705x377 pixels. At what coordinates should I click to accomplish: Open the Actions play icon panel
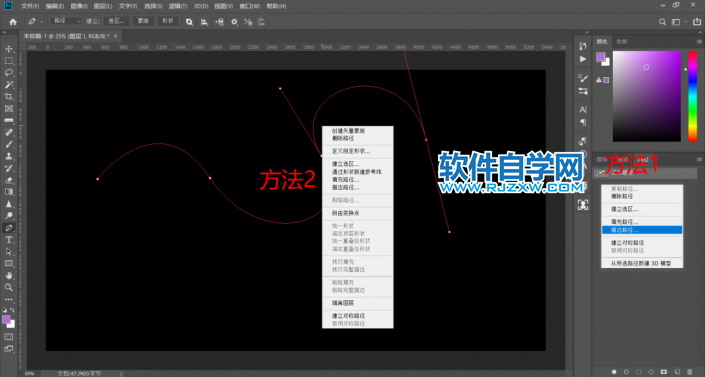pyautogui.click(x=583, y=59)
